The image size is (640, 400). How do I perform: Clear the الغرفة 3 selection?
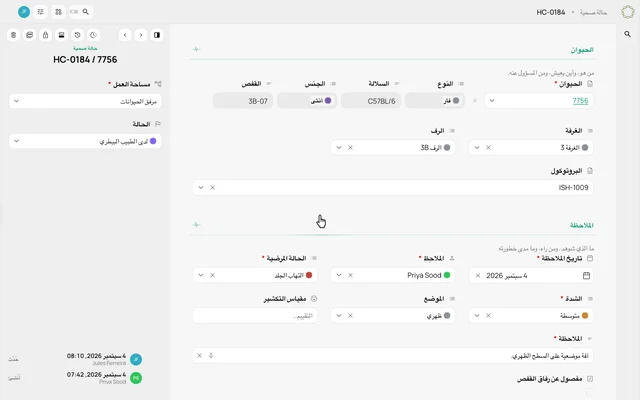click(x=488, y=148)
